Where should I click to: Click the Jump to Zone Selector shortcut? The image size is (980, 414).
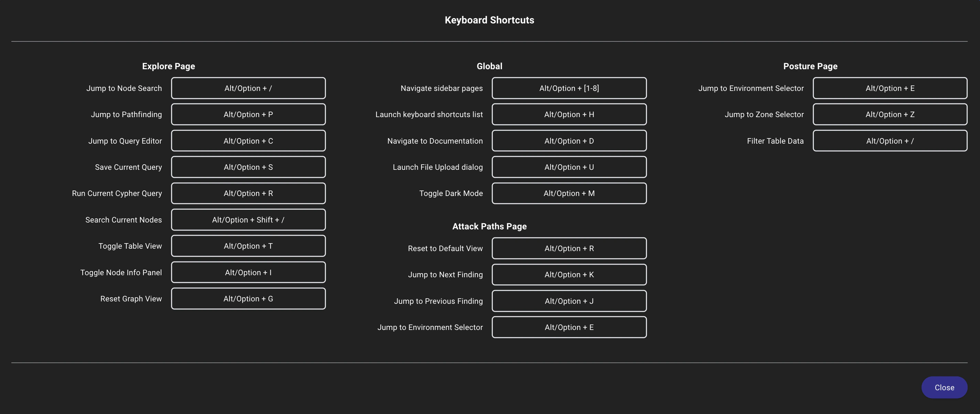coord(890,114)
